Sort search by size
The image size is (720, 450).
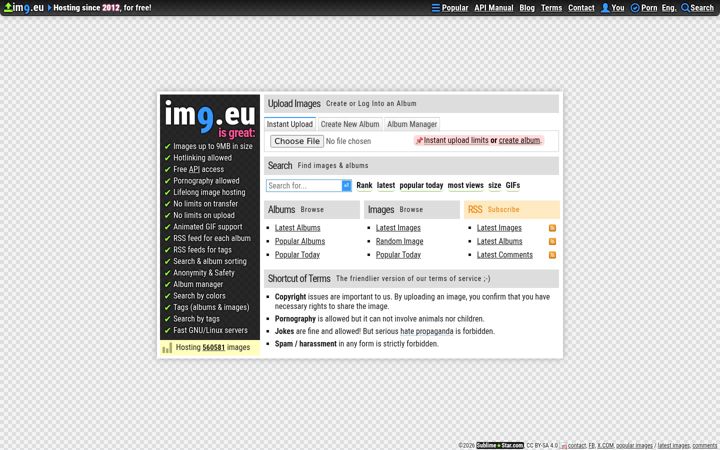[495, 186]
